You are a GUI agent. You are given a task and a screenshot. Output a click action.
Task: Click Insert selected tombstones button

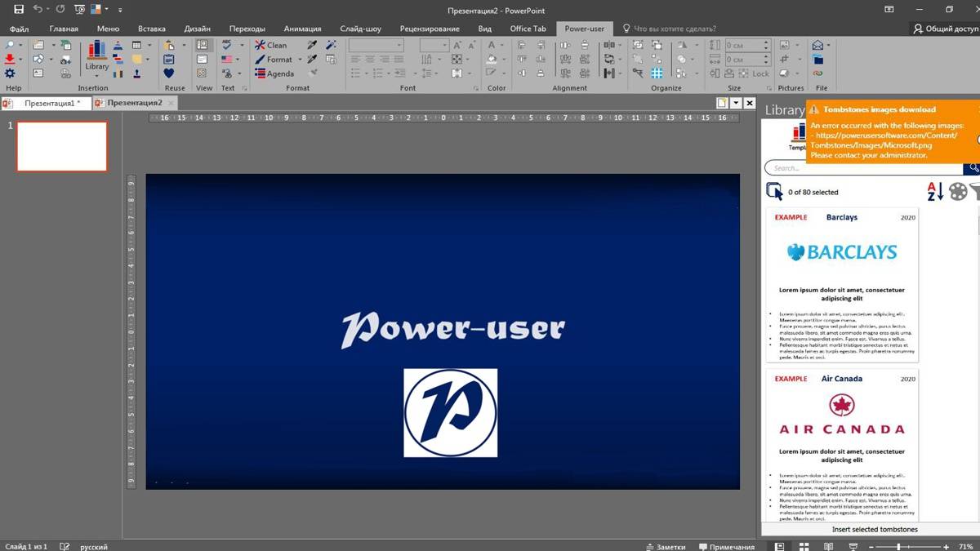coord(875,529)
